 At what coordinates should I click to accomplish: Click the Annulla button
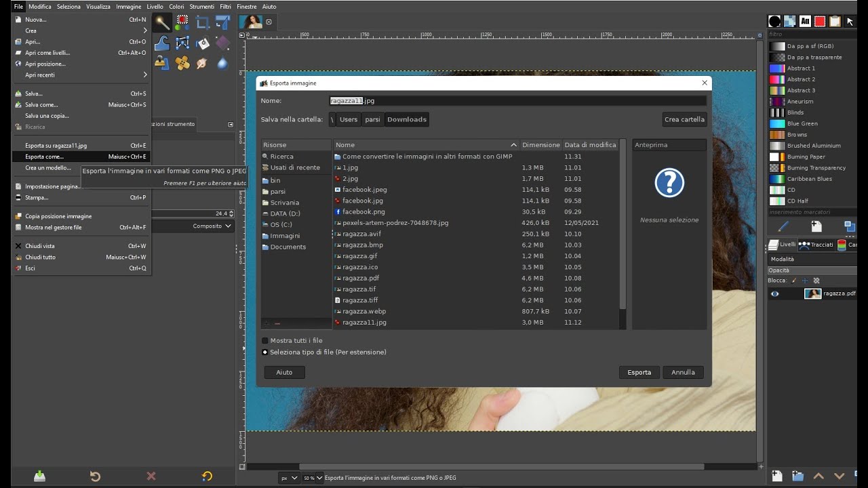683,372
